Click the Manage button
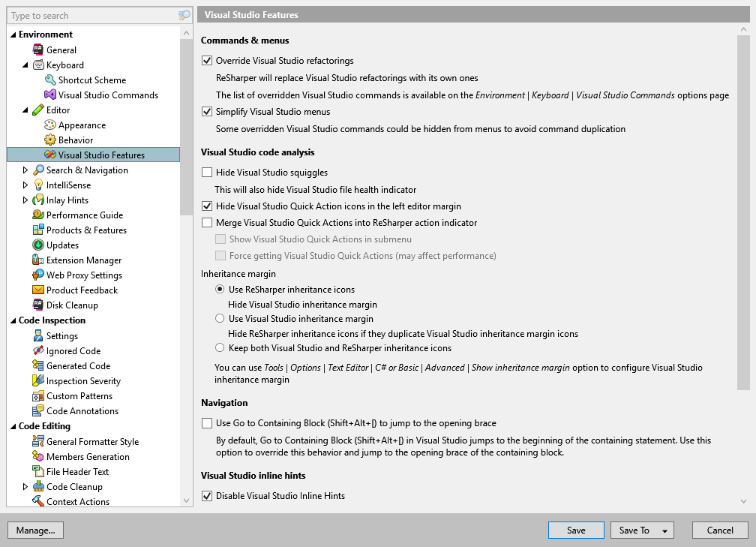756x547 pixels. click(x=34, y=530)
